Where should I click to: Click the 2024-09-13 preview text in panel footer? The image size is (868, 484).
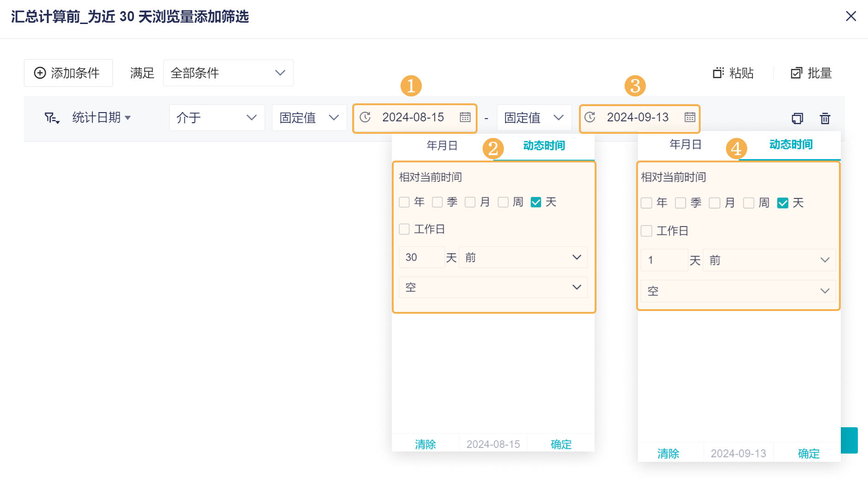click(738, 454)
